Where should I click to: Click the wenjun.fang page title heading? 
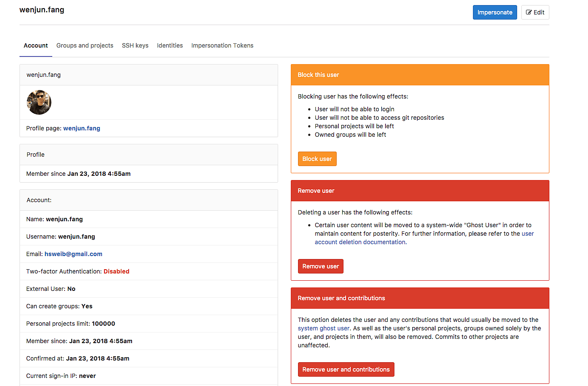[x=42, y=10]
